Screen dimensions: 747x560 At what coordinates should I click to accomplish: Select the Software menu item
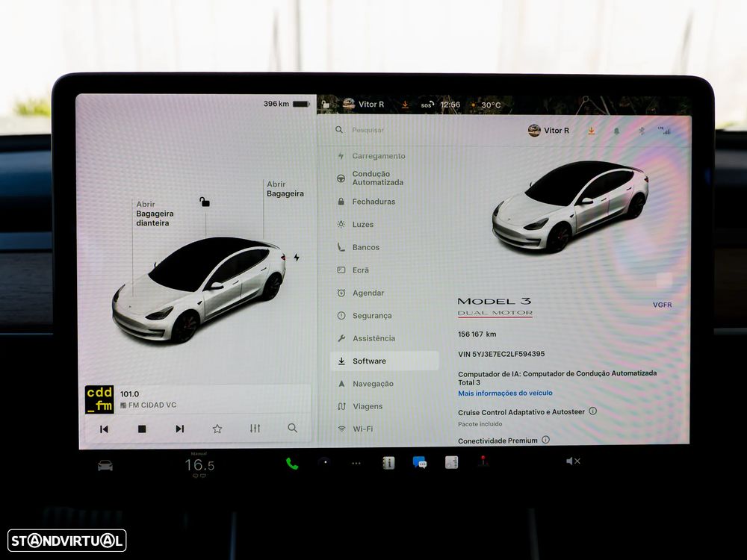pyautogui.click(x=384, y=361)
